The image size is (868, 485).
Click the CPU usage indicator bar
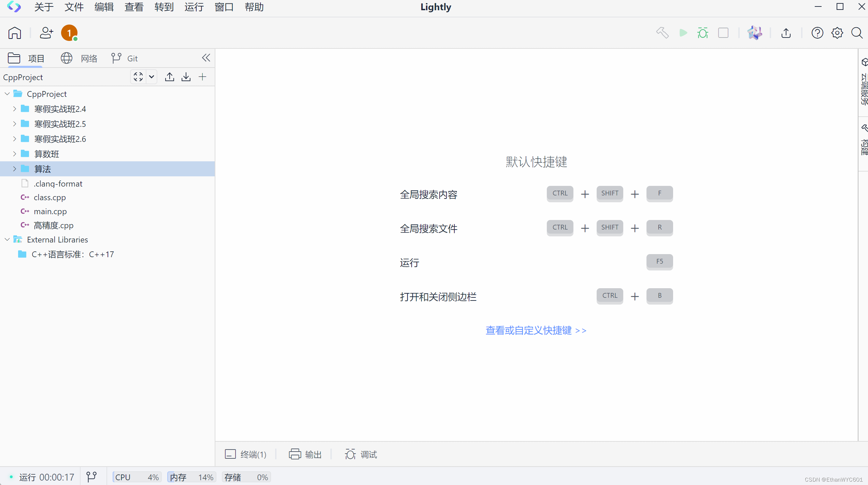pos(137,477)
